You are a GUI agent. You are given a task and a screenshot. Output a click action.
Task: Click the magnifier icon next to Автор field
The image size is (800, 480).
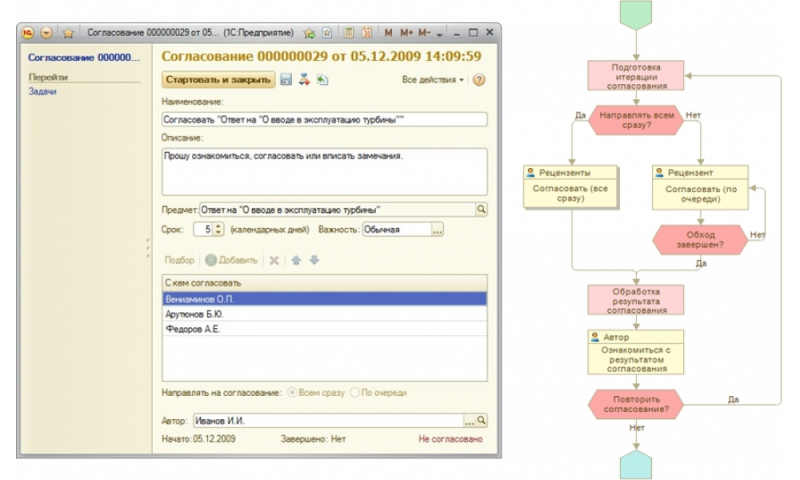pos(481,421)
